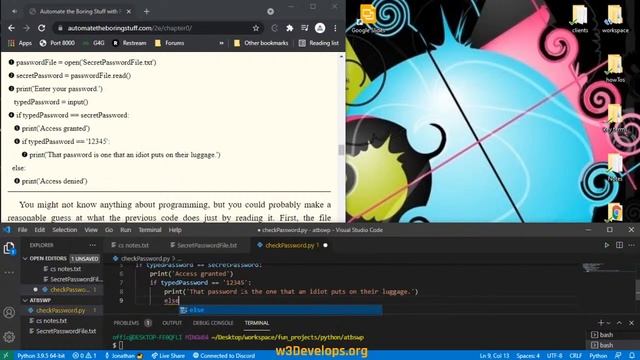Viewport: 640px width, 360px height.
Task: Open the Explorer view in VS Code activity bar
Action: point(9,248)
